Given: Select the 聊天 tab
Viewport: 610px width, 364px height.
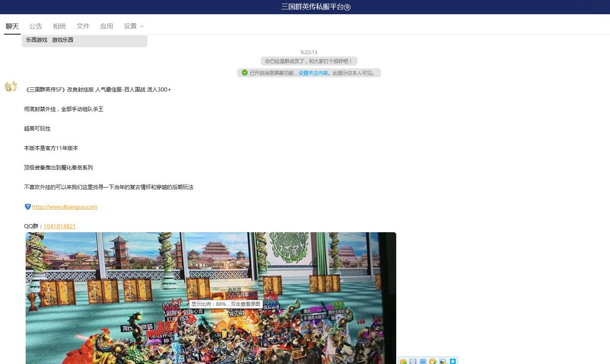Looking at the screenshot, I should pos(12,26).
